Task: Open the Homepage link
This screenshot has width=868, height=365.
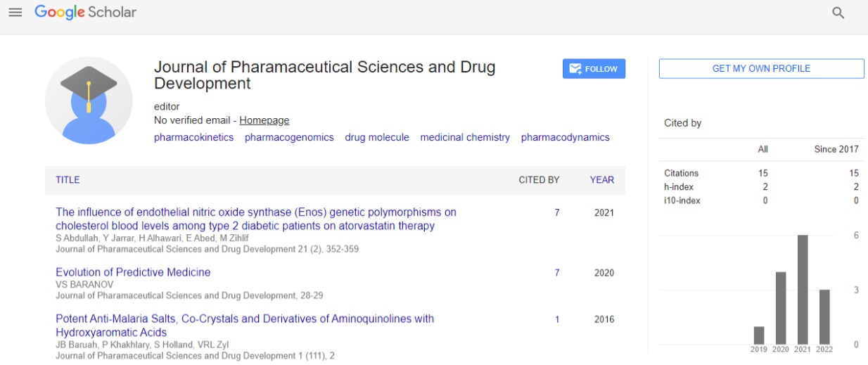Action: 264,120
